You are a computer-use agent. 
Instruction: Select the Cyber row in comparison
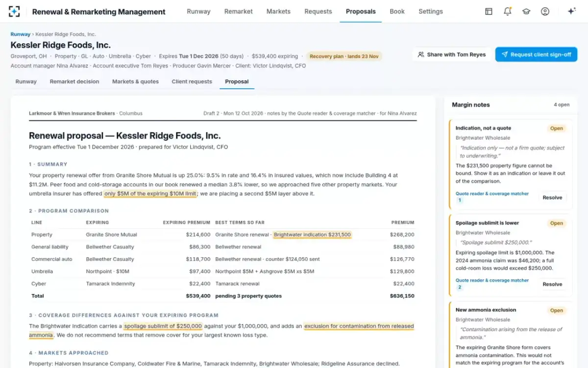click(223, 284)
